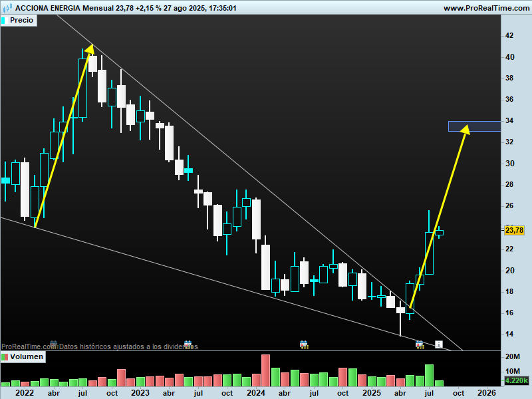Click the 30 price level on the scale

point(509,164)
